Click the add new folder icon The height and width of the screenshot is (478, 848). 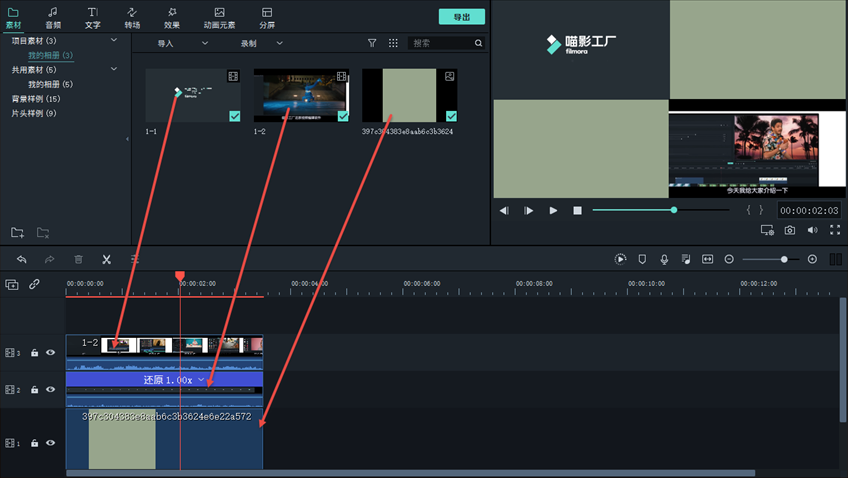point(17,233)
